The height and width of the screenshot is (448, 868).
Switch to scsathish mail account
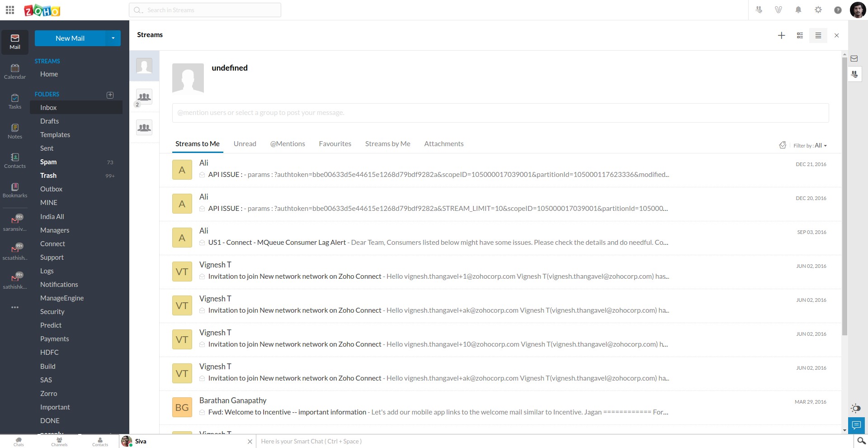[x=15, y=252]
